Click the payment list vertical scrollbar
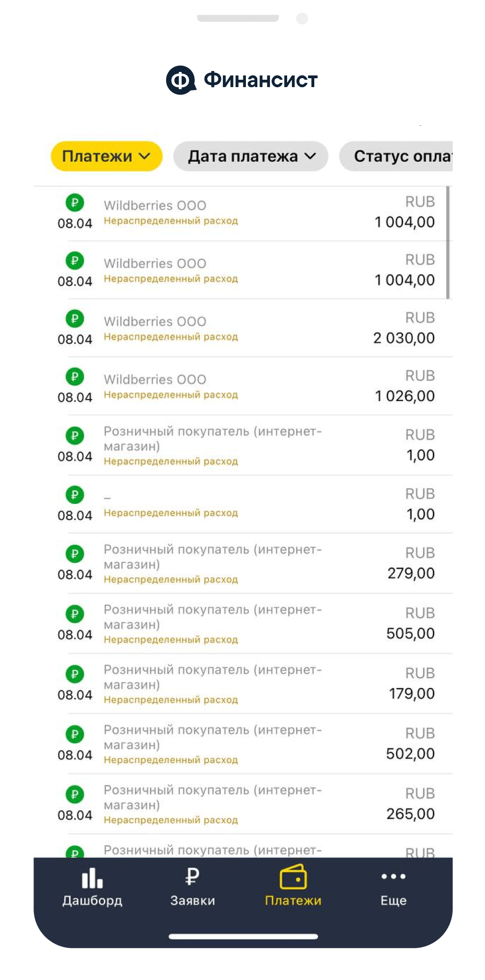 coord(448,243)
